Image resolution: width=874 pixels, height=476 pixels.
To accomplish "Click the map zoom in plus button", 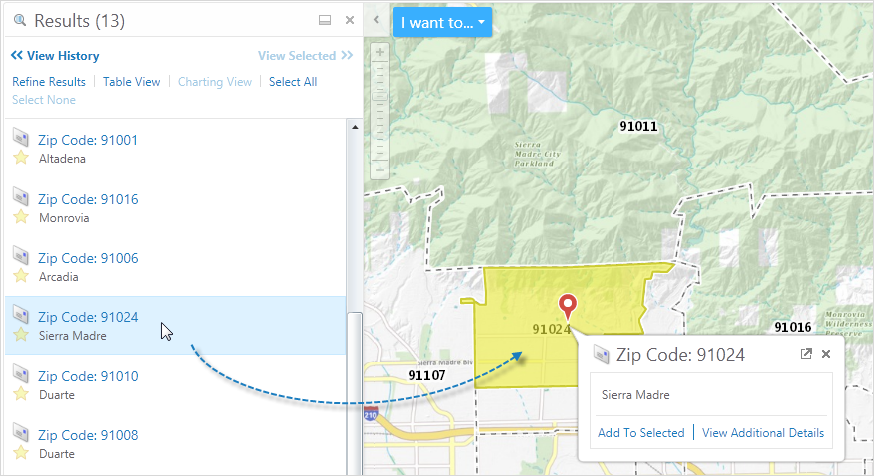I will (379, 52).
